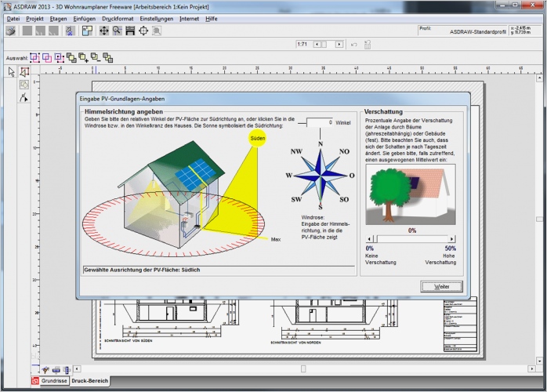The height and width of the screenshot is (392, 547).
Task: Click the crosshair target toolbar icon
Action: tap(143, 31)
